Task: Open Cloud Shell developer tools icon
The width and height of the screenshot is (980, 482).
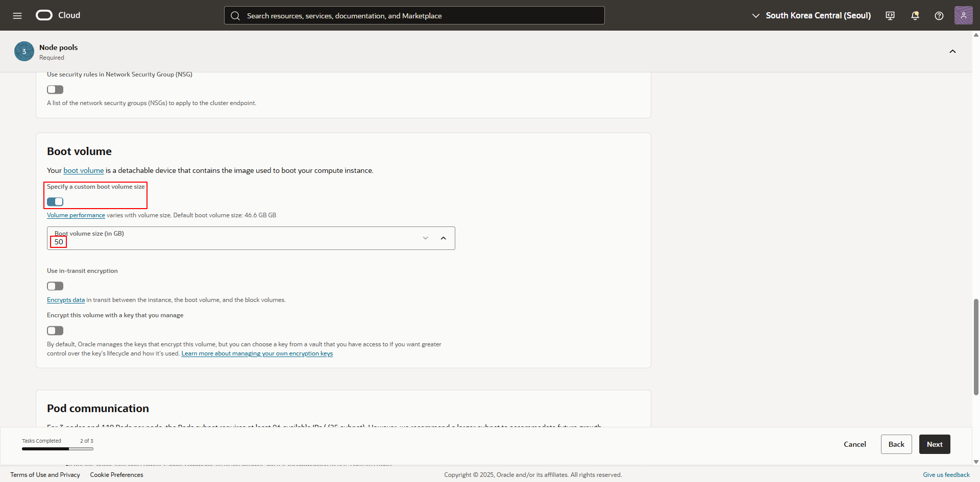Action: (x=890, y=15)
